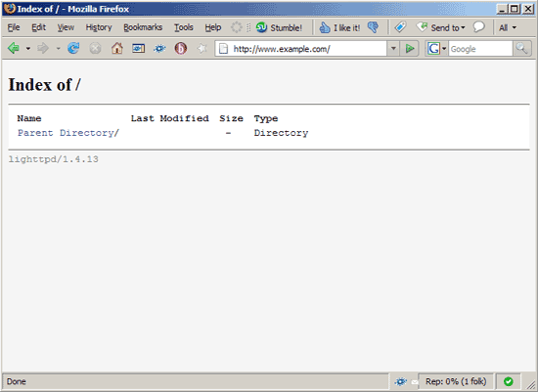Click the 'lighttpd/1.4.13' footer text
This screenshot has width=538, height=392.
point(53,159)
